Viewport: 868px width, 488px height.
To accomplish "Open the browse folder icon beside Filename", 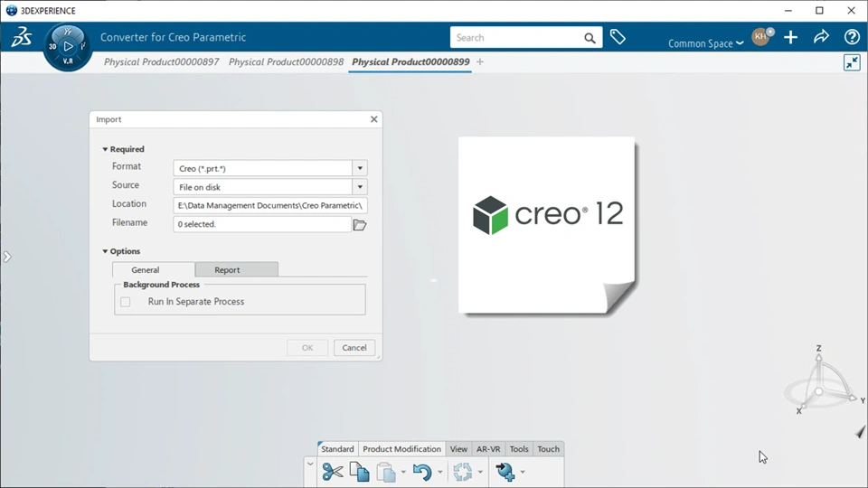I will (x=360, y=225).
